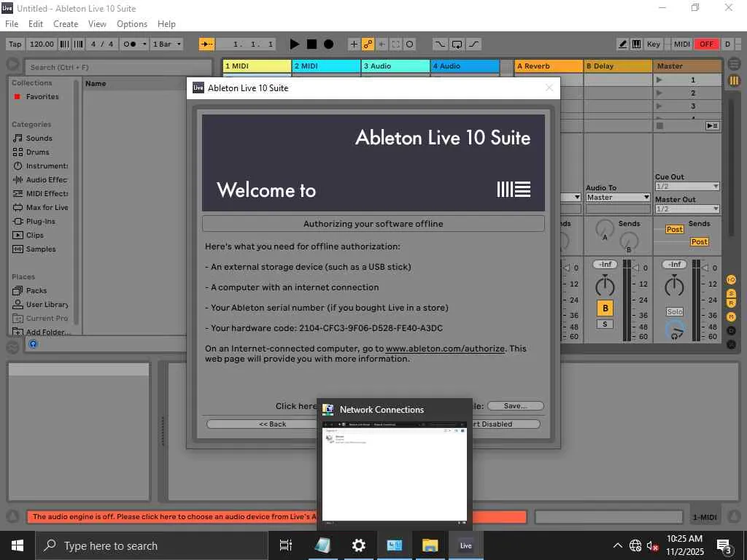Start playback with the Play button
Viewport: 747px width, 560px height.
point(295,44)
